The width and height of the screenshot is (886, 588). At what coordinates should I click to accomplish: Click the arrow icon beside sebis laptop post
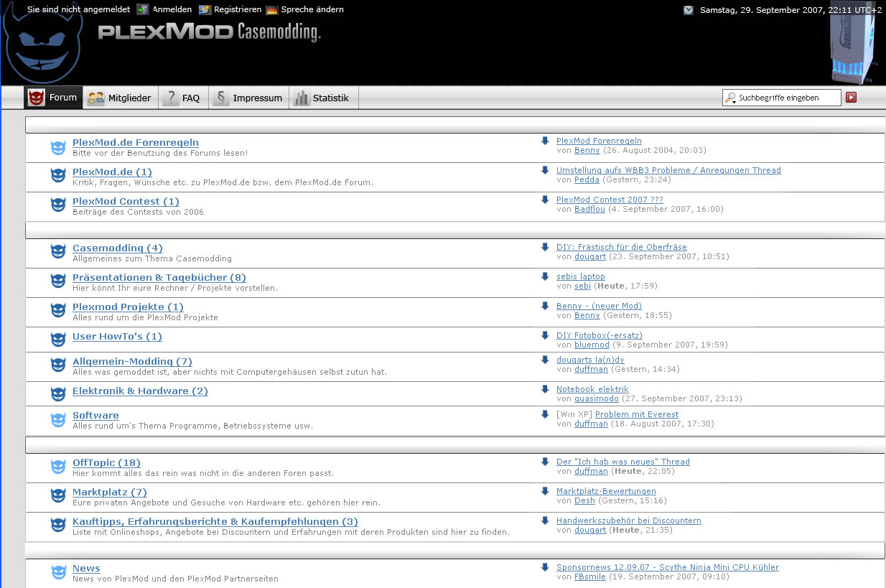(545, 276)
